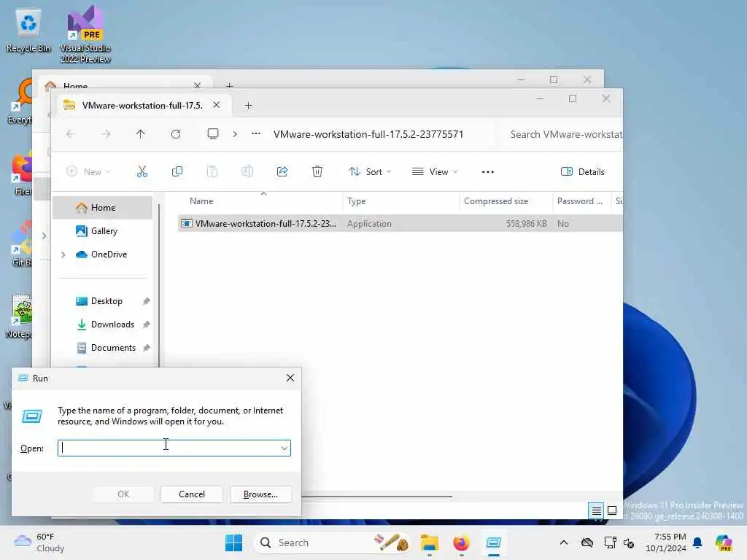The image size is (747, 560).
Task: Open the Sort dropdown menu
Action: [370, 172]
